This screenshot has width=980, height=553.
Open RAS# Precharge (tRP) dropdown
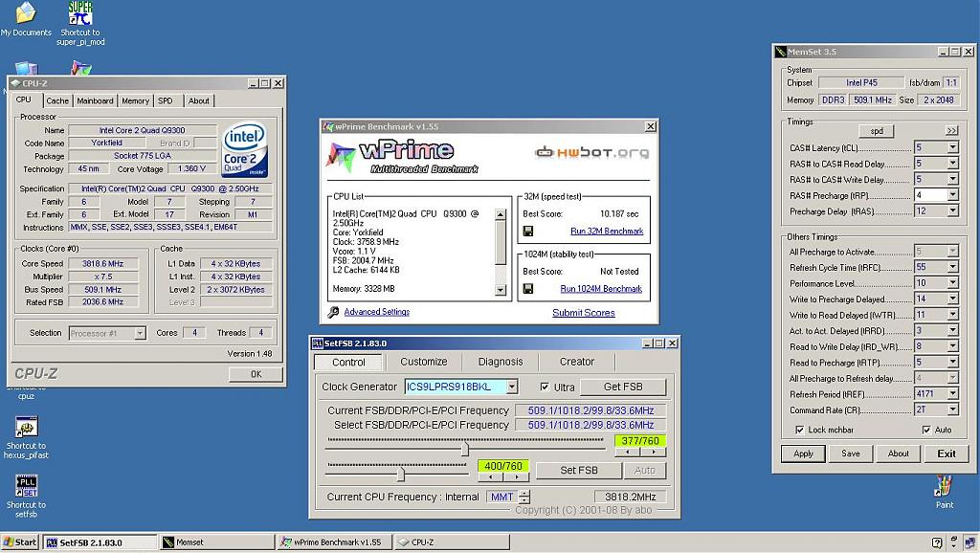952,195
